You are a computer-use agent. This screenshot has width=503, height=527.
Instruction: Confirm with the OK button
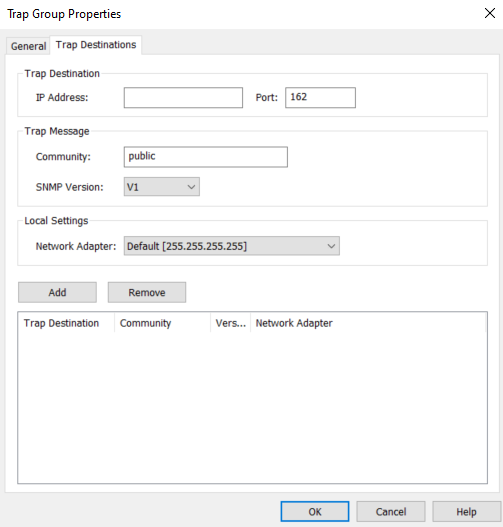315,512
